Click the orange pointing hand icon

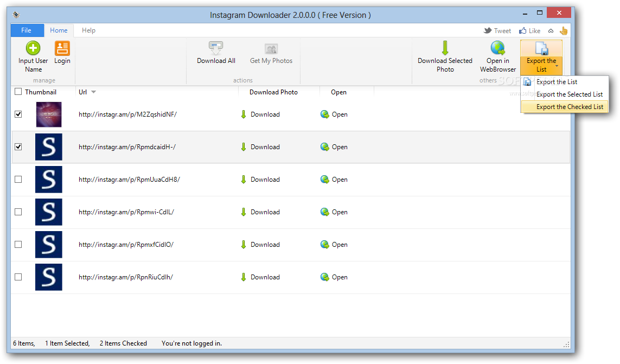564,30
